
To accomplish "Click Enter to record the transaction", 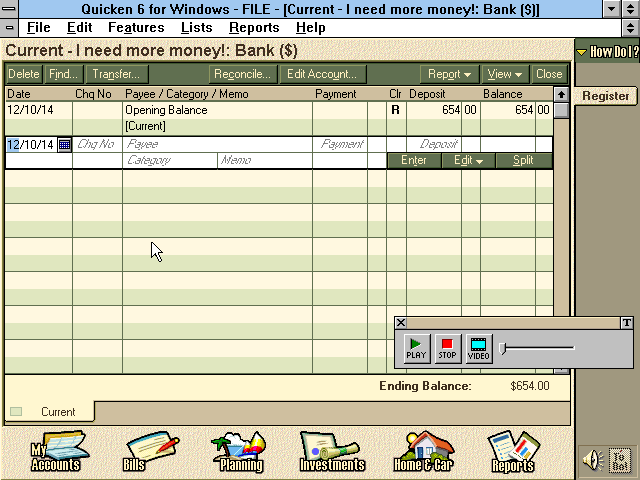I will [414, 160].
